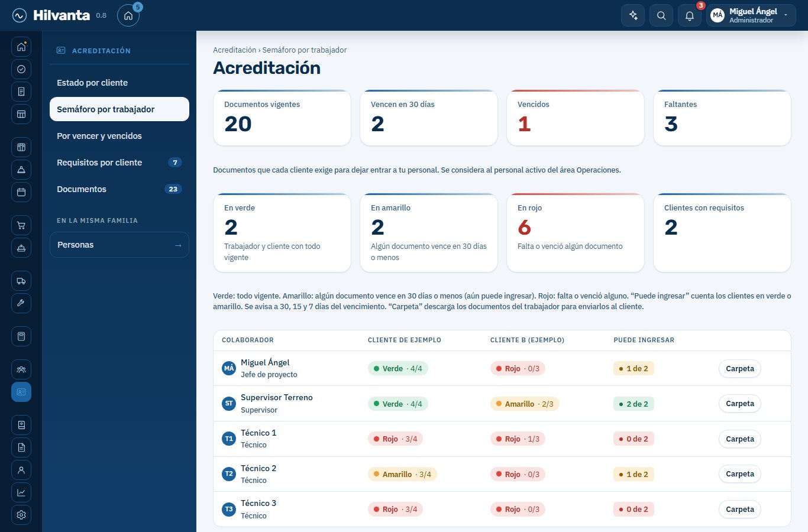Open the circled checkmark tasks icon
This screenshot has height=532, width=808.
21,69
